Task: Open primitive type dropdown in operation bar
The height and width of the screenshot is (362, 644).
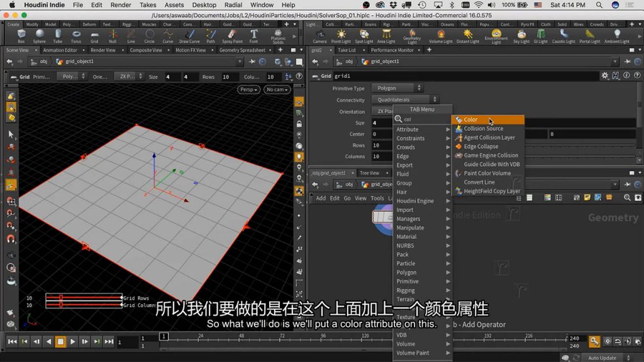Action: click(72, 77)
